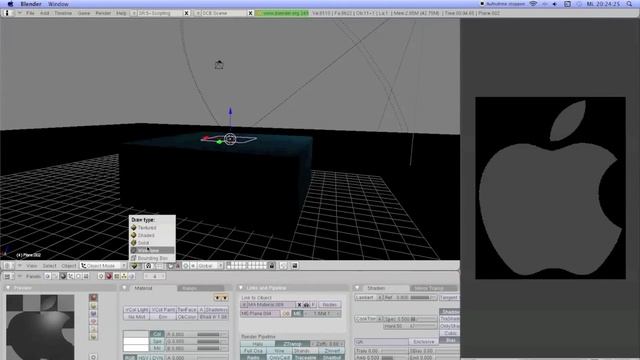The width and height of the screenshot is (640, 360).
Task: Toggle TexFace option
Action: pos(187,310)
